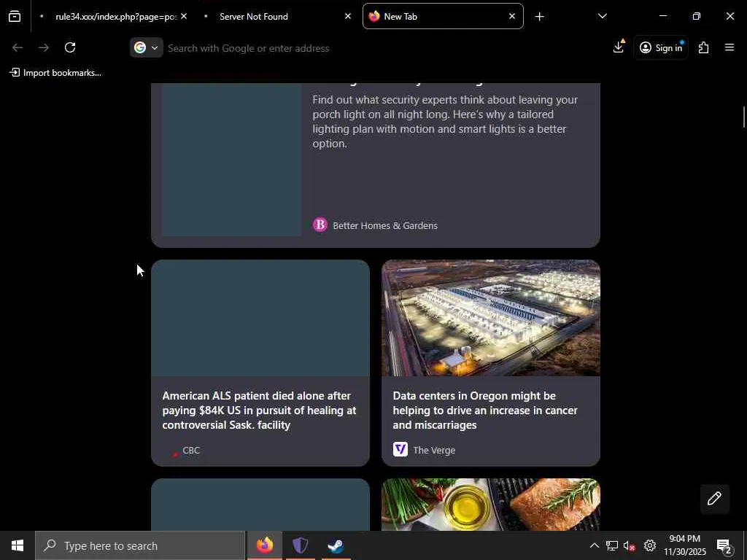Go forward with the forward arrow
Screen dimensions: 747x560
[44, 47]
